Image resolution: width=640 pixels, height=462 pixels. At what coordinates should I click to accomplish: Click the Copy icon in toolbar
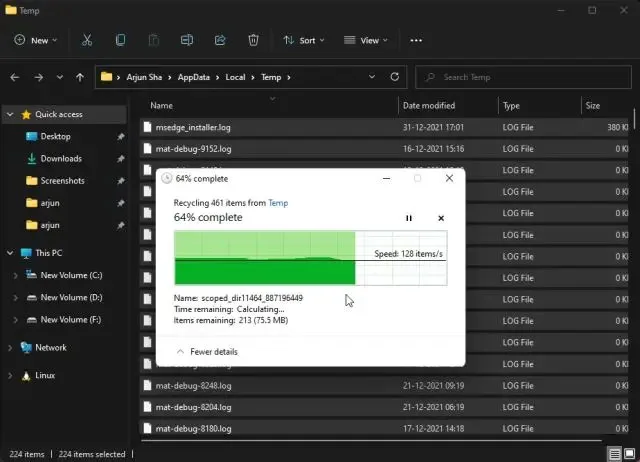coord(120,40)
